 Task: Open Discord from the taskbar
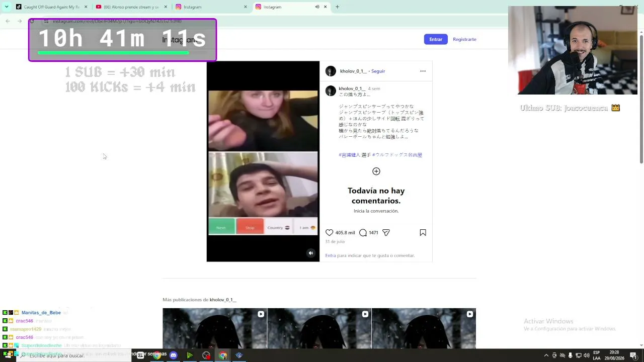click(x=174, y=355)
